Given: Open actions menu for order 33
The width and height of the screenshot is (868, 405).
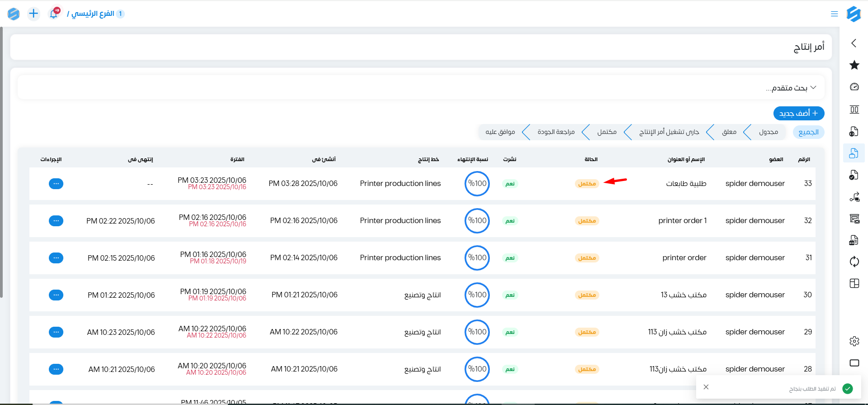Looking at the screenshot, I should pos(56,184).
